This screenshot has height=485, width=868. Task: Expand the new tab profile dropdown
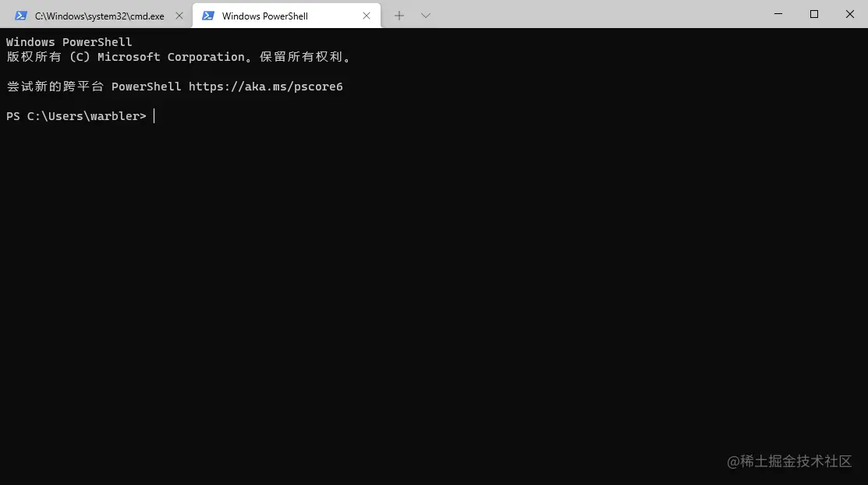pos(425,16)
